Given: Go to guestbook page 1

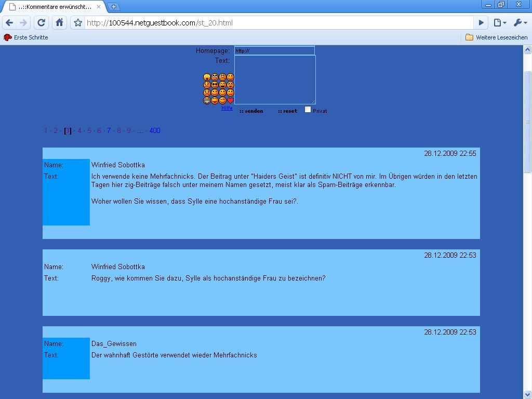Looking at the screenshot, I should [x=46, y=130].
